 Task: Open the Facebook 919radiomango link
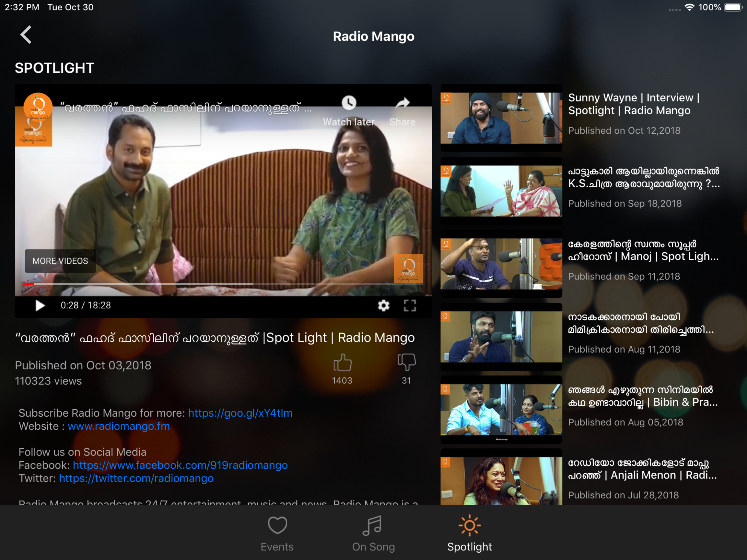click(x=180, y=465)
